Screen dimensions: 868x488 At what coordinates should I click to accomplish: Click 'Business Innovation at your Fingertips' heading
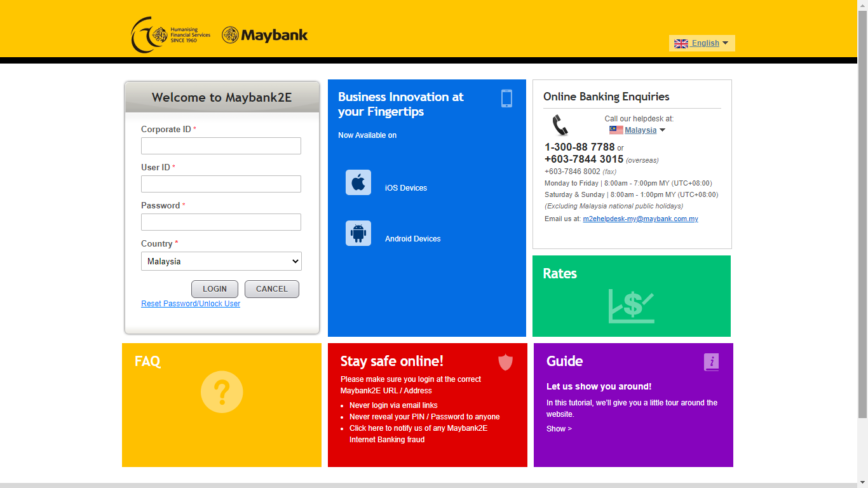coord(401,104)
